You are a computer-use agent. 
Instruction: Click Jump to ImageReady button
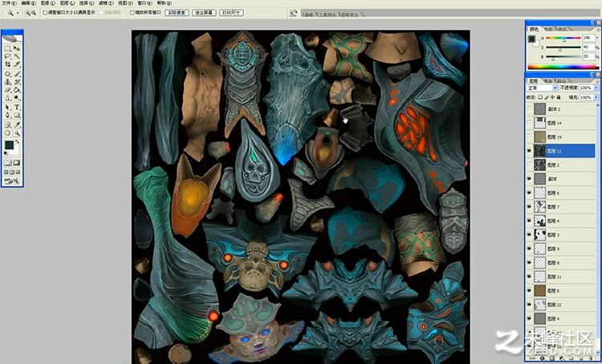12,181
